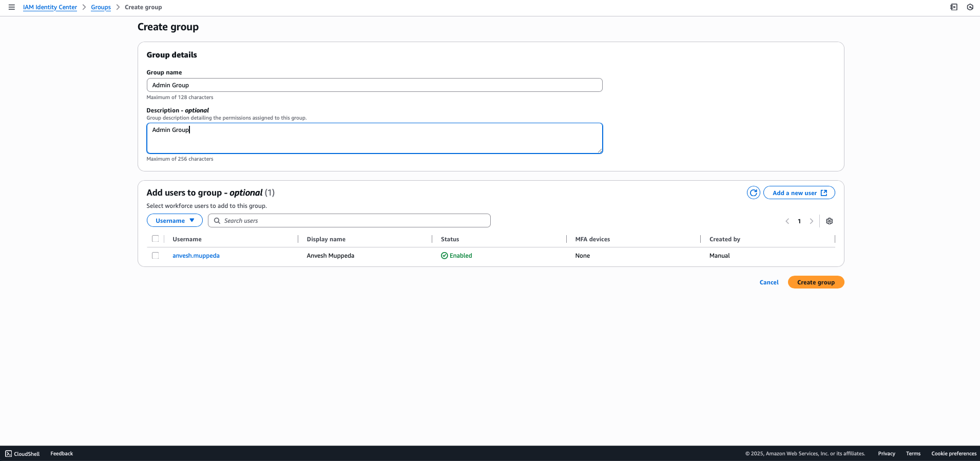Click the CloudShell icon in footer
Viewport: 980px width, 461px height.
(8, 454)
